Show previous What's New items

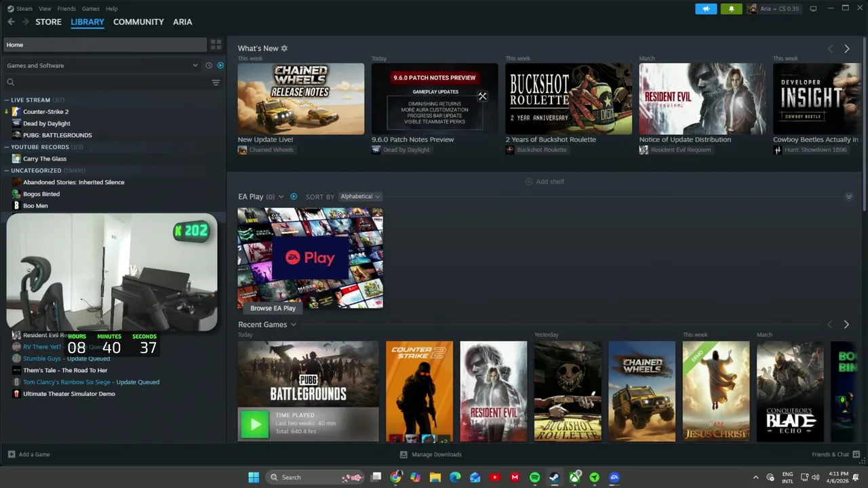[830, 49]
